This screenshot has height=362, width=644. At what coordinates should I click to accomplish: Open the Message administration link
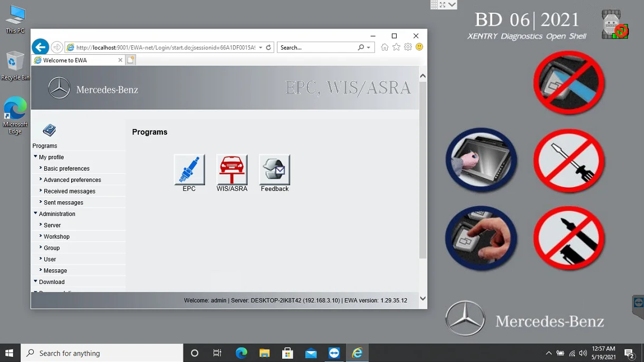tap(55, 270)
